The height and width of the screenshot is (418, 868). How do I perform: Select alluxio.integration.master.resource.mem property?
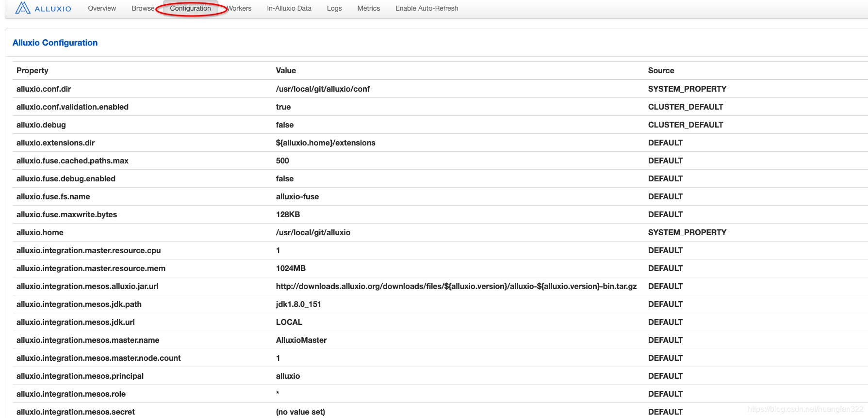(91, 268)
